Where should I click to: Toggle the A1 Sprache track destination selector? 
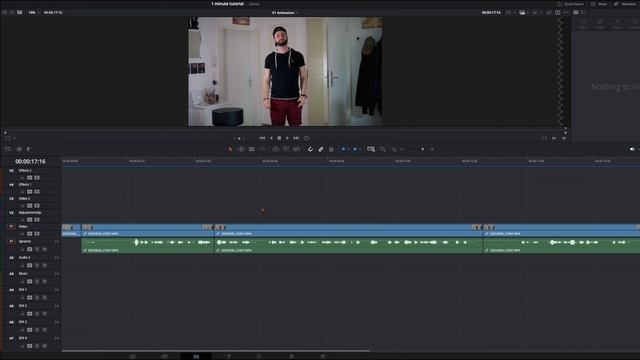11,242
